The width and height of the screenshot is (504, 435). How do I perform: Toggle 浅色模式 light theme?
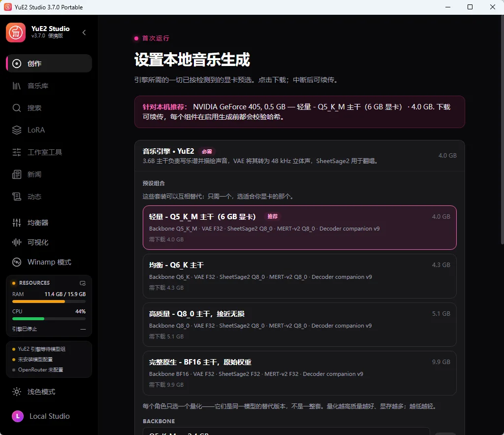tap(49, 392)
